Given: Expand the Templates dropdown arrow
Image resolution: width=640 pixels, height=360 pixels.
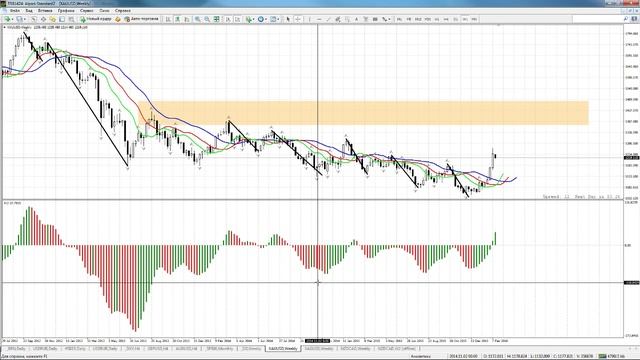Looking at the screenshot, I should click(278, 19).
